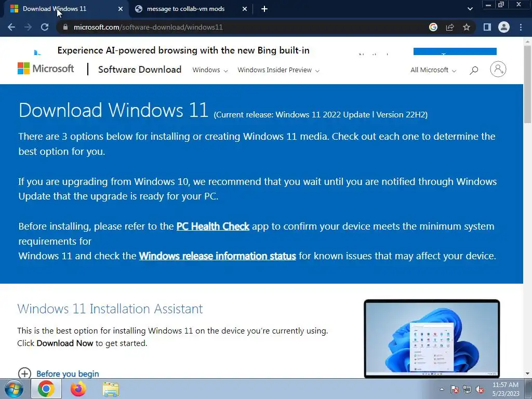The image size is (532, 399).
Task: Click the Windows 11 Installation Assistant heading
Action: coord(110,309)
